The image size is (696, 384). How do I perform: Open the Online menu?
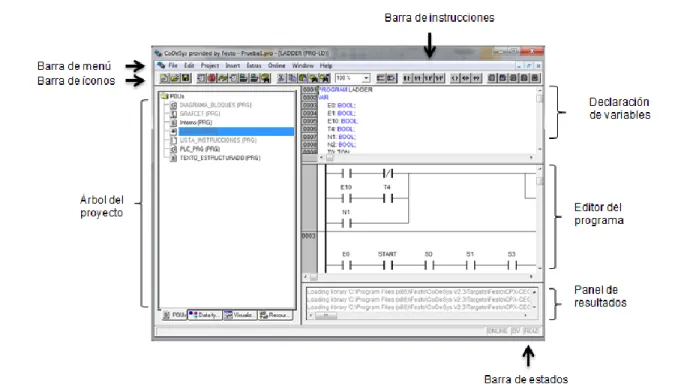pyautogui.click(x=277, y=66)
